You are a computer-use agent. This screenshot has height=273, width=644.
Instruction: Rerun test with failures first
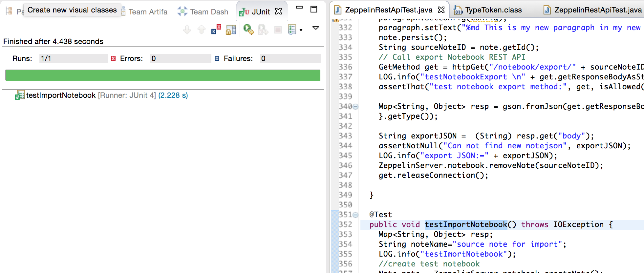[263, 30]
